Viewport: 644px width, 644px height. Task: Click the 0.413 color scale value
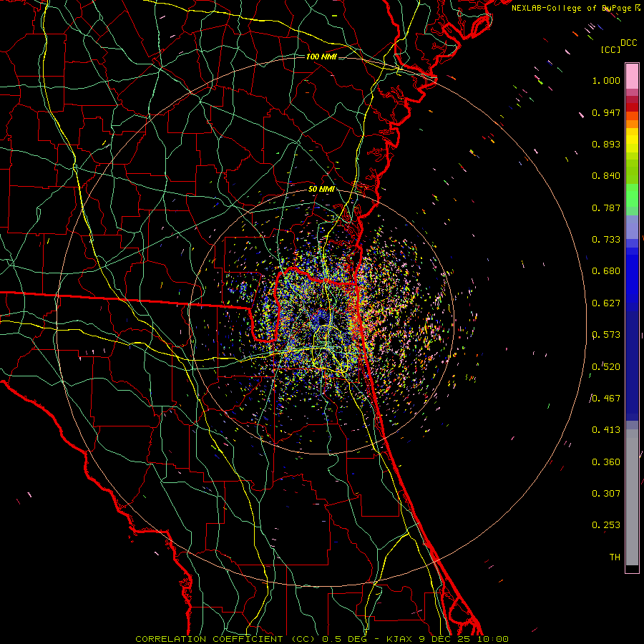[x=606, y=430]
